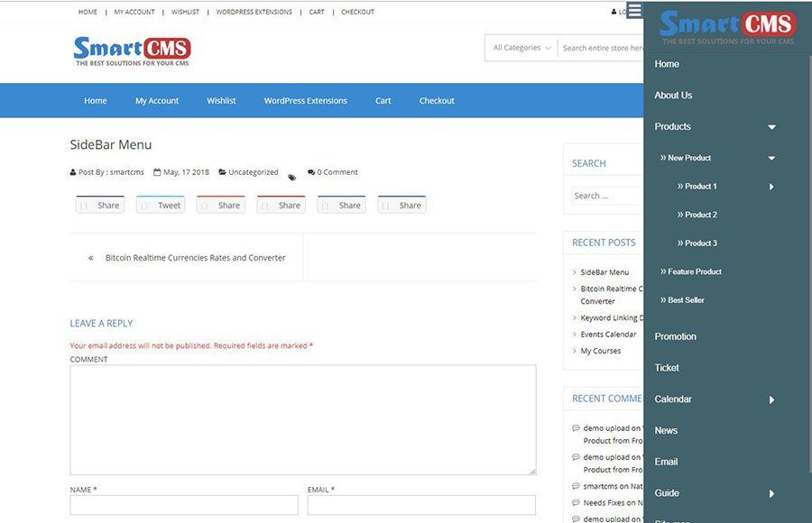The image size is (812, 523).
Task: Click WISHLIST in the top utility links
Action: click(x=185, y=12)
